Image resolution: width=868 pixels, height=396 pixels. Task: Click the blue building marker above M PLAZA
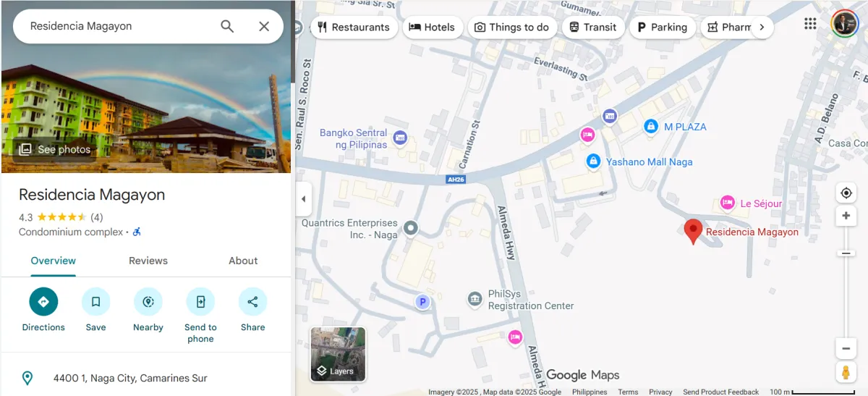[x=610, y=116]
